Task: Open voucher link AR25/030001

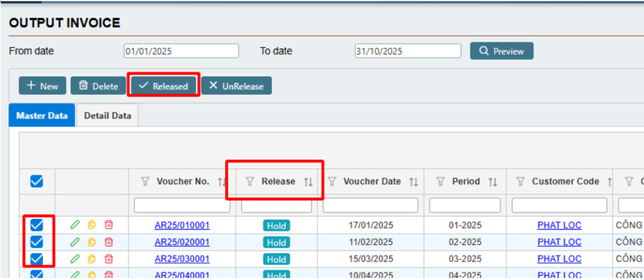Action: [182, 259]
